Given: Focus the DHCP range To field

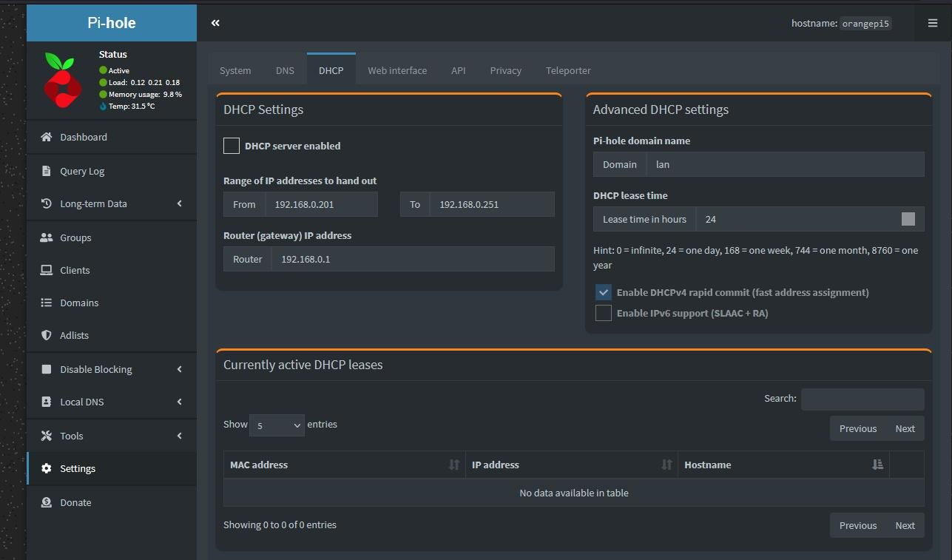Looking at the screenshot, I should (492, 204).
